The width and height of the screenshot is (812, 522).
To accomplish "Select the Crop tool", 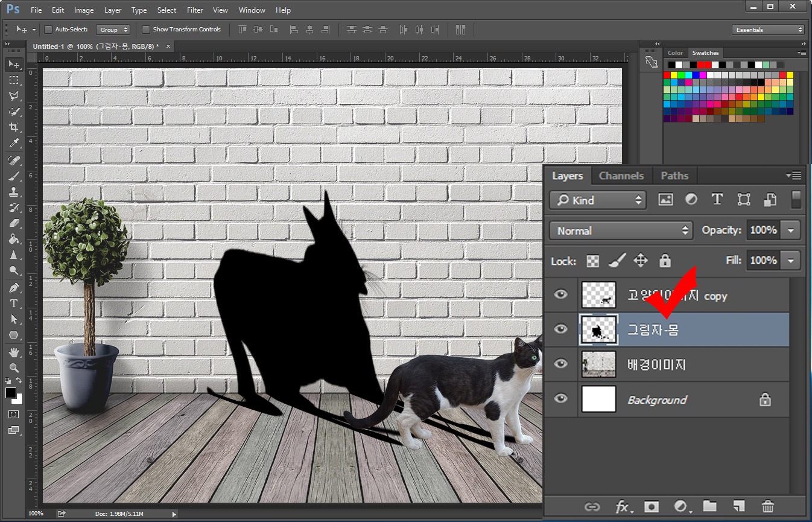I will 14,127.
